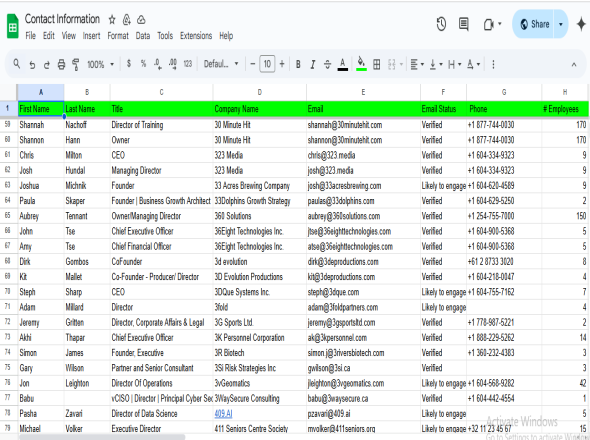Star the Contact Information document
590x440 pixels.
pos(112,20)
